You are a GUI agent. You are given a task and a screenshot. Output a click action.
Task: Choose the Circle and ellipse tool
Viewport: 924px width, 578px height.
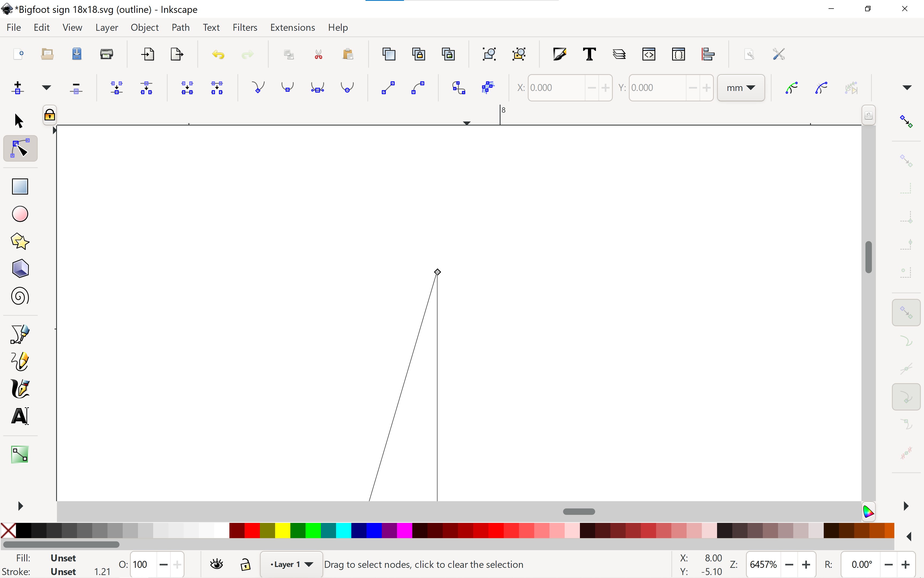point(20,214)
